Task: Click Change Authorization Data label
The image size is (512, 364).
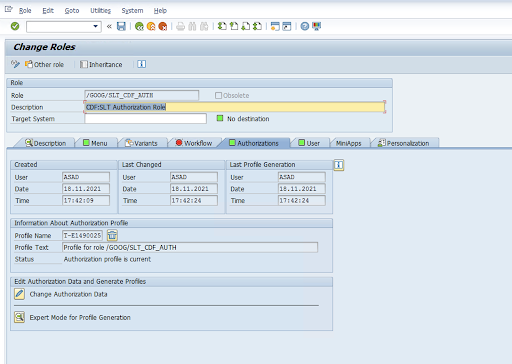Action: (68, 294)
